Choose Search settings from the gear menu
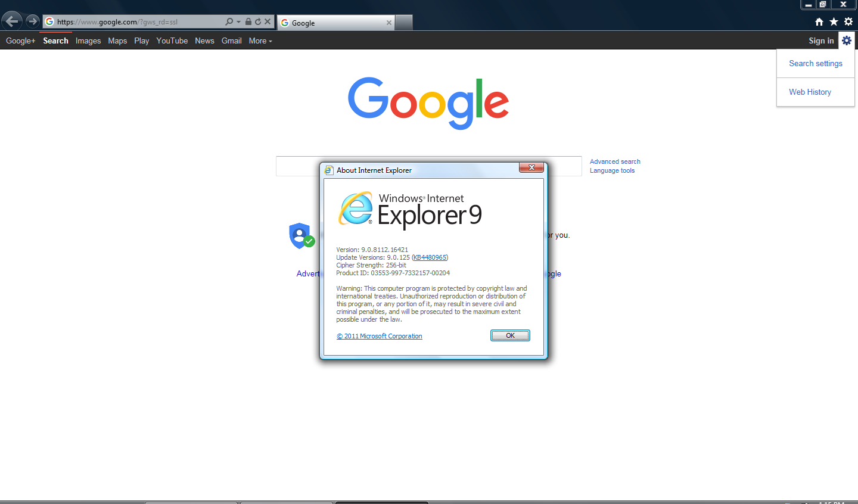This screenshot has width=858, height=504. (816, 63)
